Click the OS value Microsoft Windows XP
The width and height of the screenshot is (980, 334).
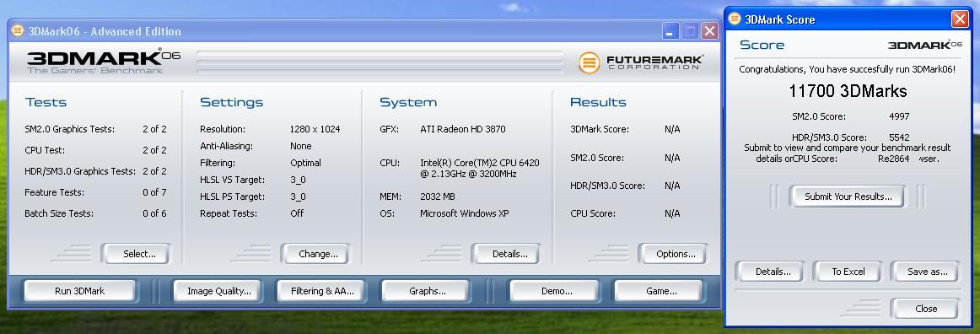(465, 213)
